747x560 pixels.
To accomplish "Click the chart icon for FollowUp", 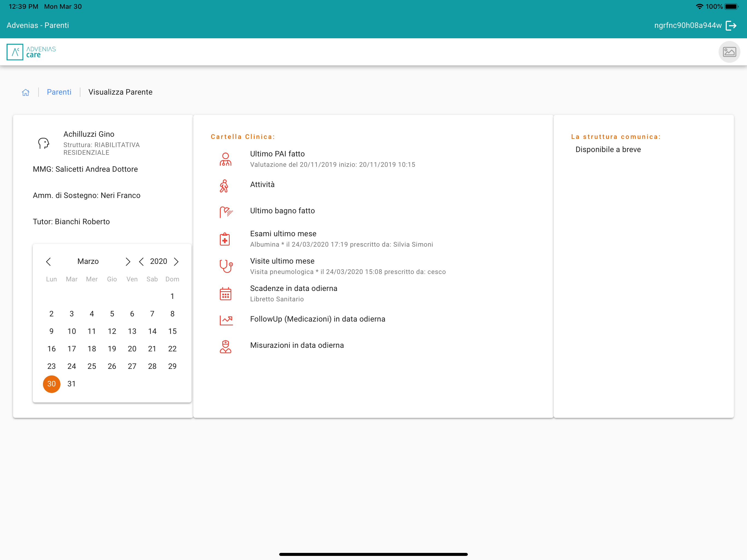I will click(226, 320).
